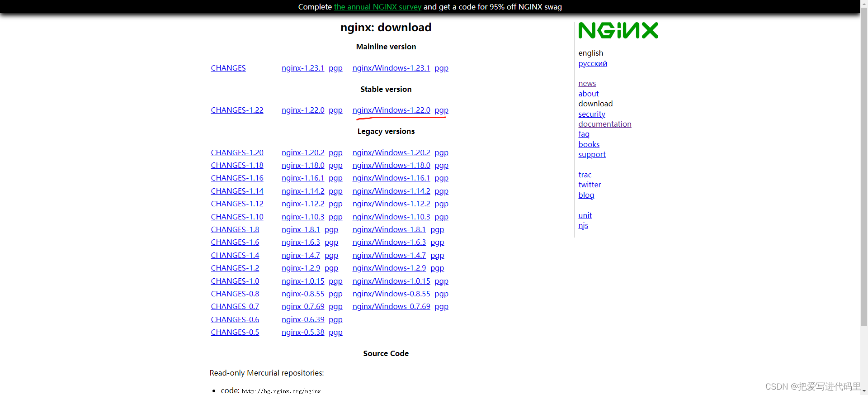Open CHANGES-1.14 link
Viewport: 868px width, 395px height.
[237, 191]
